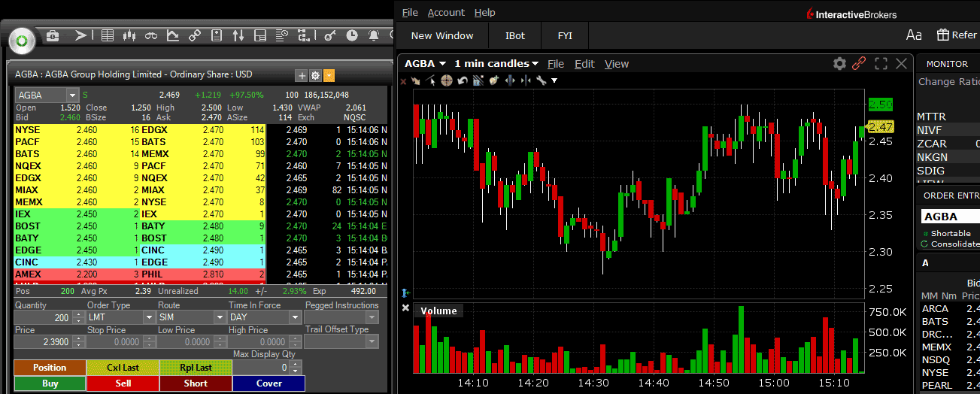Open the chart's File menu
The width and height of the screenshot is (980, 394).
[556, 64]
